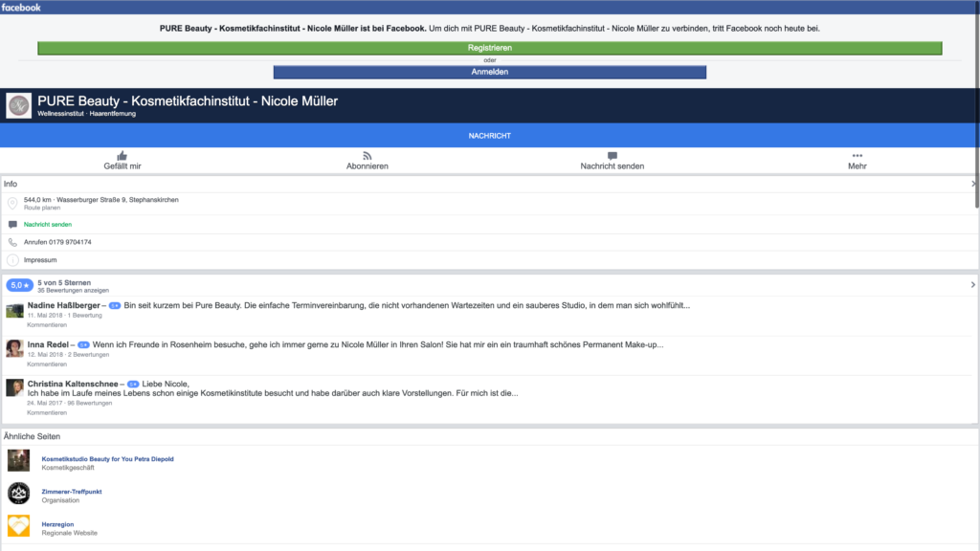980x551 pixels.
Task: Click the Herzregion orange heart thumbnail
Action: pos(18,526)
